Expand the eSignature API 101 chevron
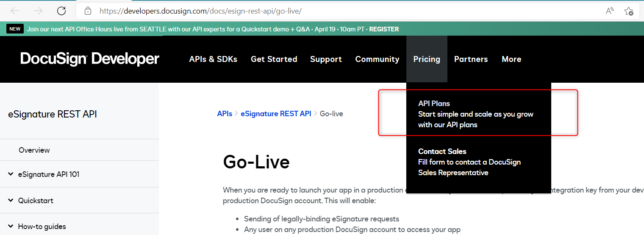The height and width of the screenshot is (235, 644). [11, 174]
